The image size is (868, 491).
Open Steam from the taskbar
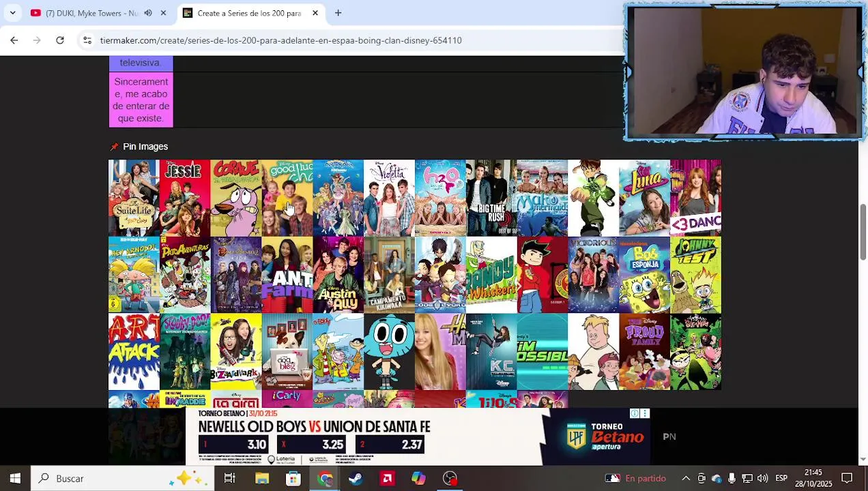(x=356, y=479)
